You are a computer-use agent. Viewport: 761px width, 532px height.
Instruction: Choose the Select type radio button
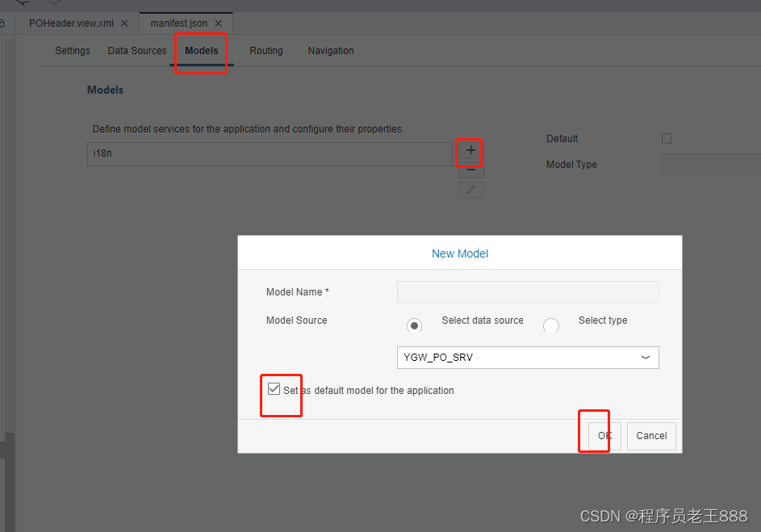551,325
